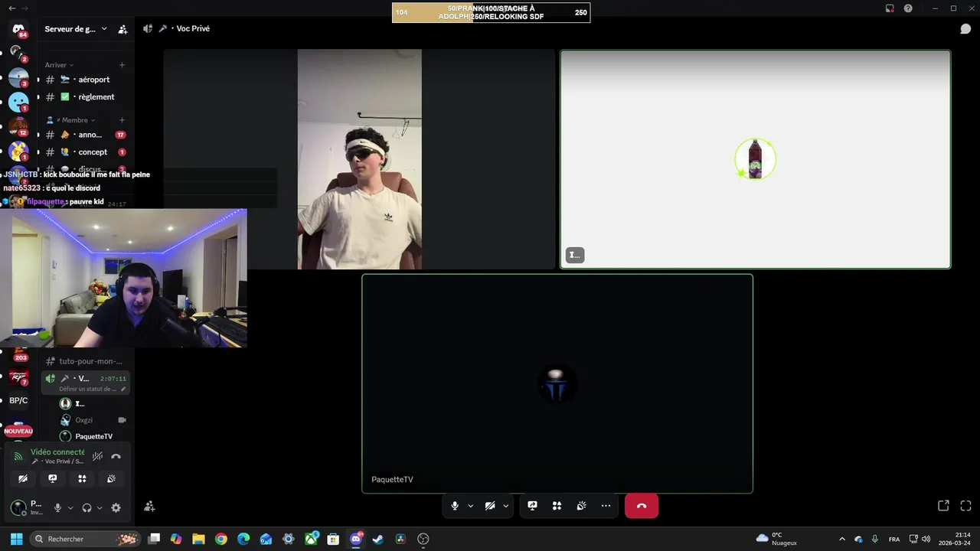This screenshot has width=980, height=551.
Task: Expand microphone options arrow in call toolbar
Action: pos(470,506)
